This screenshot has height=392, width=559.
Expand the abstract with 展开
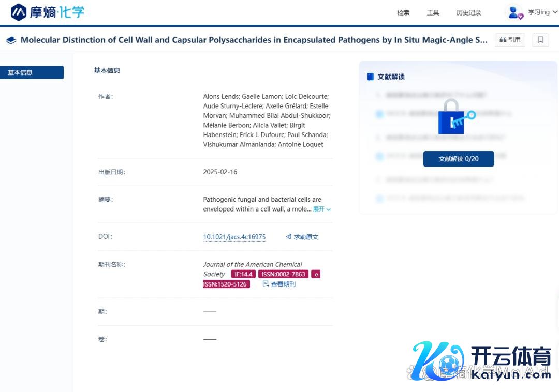coord(321,209)
